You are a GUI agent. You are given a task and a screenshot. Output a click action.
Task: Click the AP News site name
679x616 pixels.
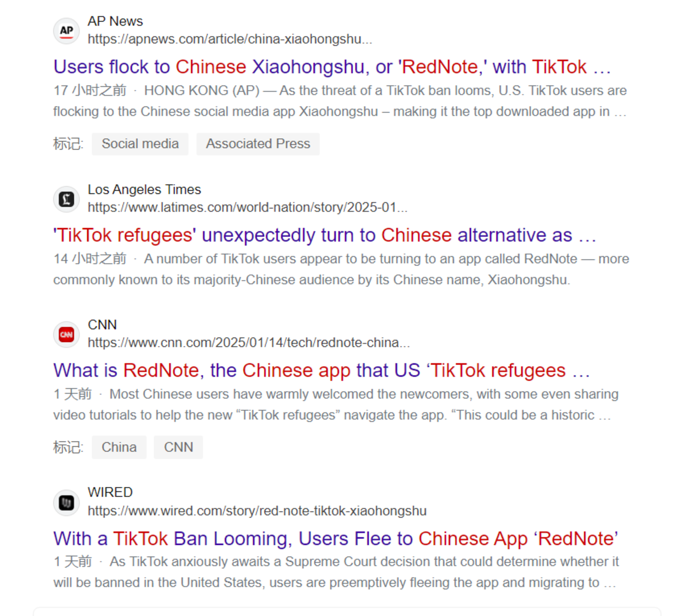click(x=115, y=21)
